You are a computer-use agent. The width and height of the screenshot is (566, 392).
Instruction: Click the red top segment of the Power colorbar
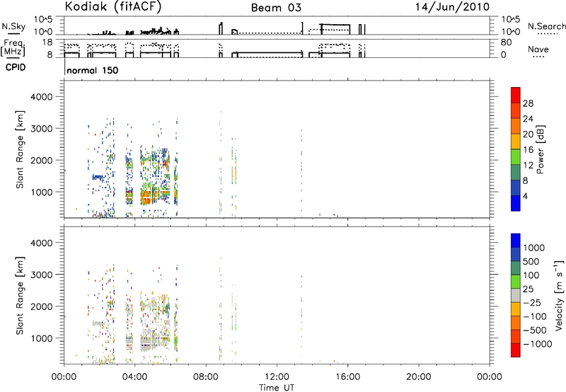point(516,95)
